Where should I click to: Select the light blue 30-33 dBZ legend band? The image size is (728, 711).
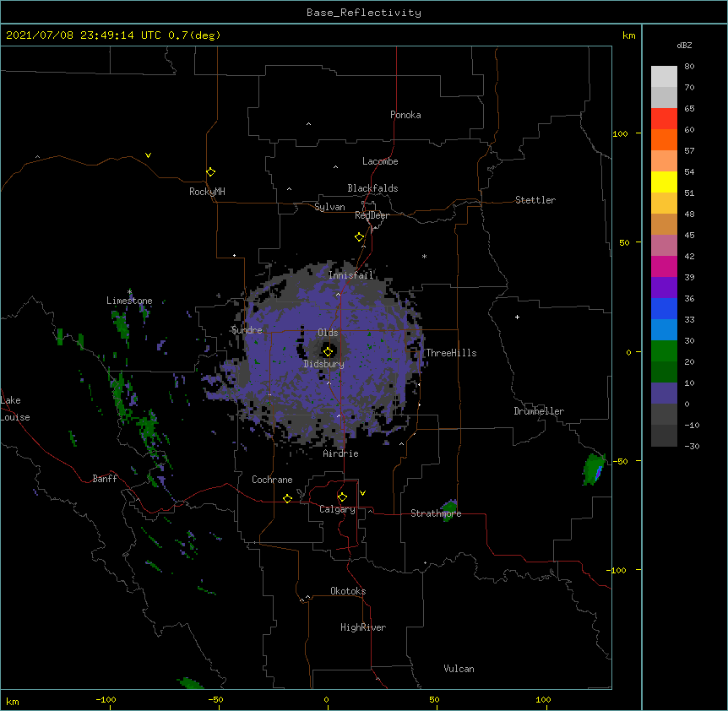pos(664,330)
